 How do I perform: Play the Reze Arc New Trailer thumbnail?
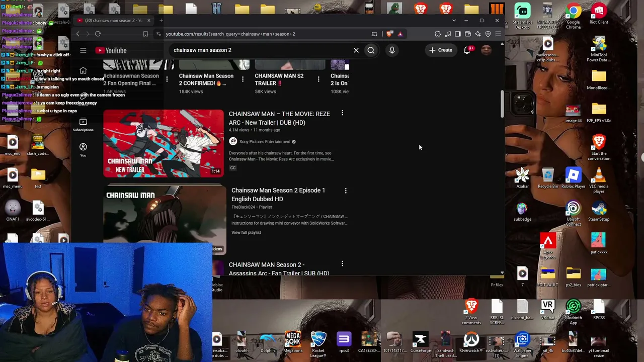click(x=164, y=143)
